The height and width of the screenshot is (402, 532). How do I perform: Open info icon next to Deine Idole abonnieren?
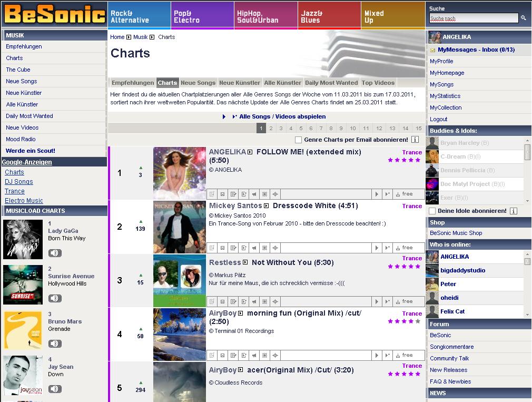click(514, 211)
